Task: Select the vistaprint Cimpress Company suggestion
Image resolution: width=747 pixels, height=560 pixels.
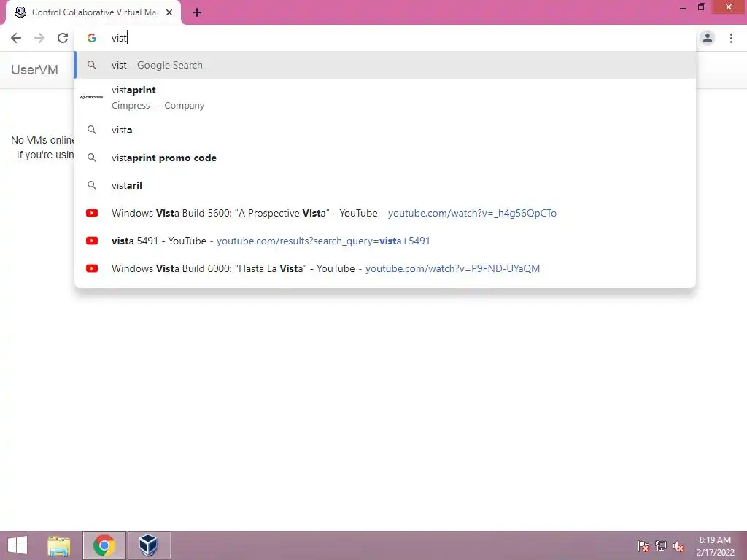Action: [385, 97]
